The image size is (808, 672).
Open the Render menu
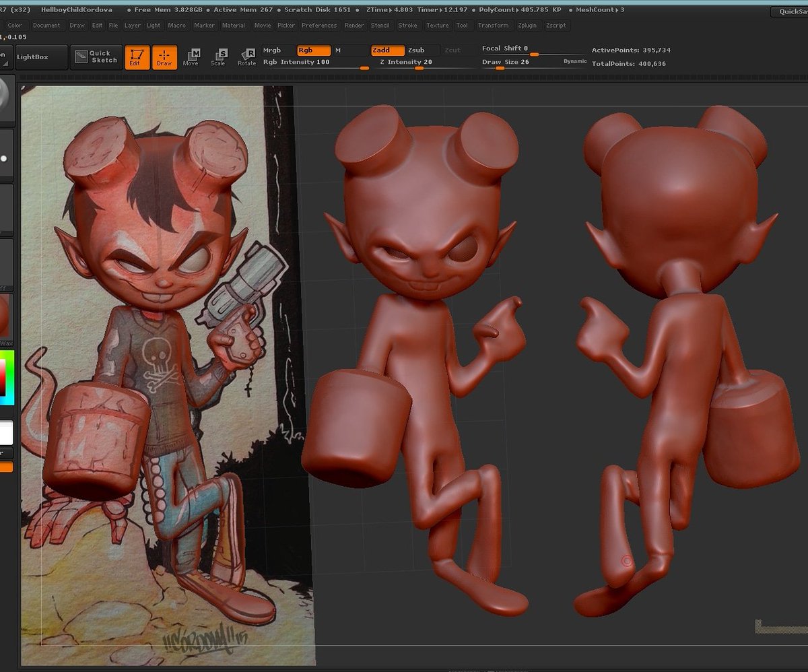[354, 26]
